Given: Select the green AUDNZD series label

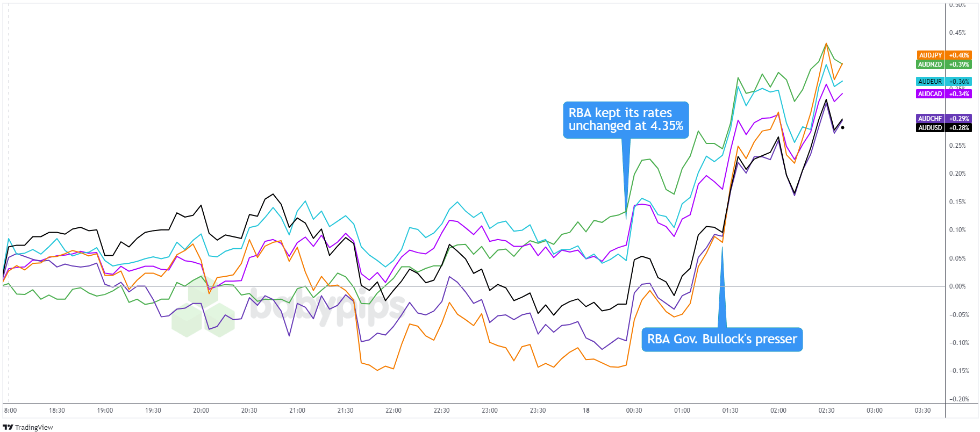Looking at the screenshot, I should click(931, 64).
